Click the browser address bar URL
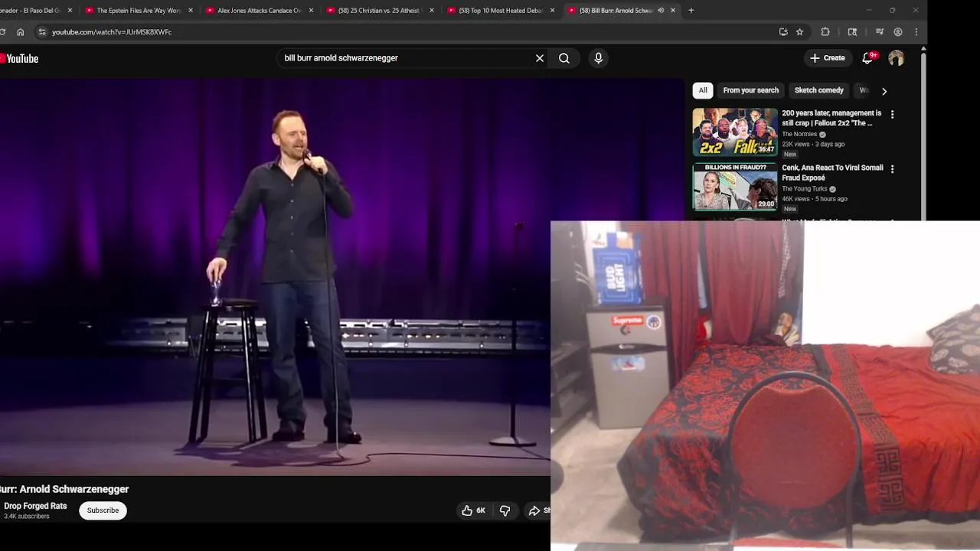The height and width of the screenshot is (551, 980). (112, 32)
